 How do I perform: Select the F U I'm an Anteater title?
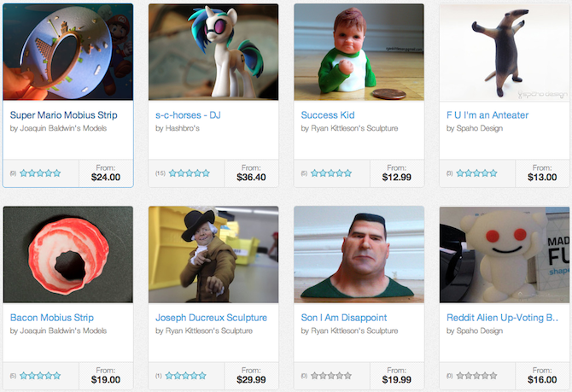(487, 115)
